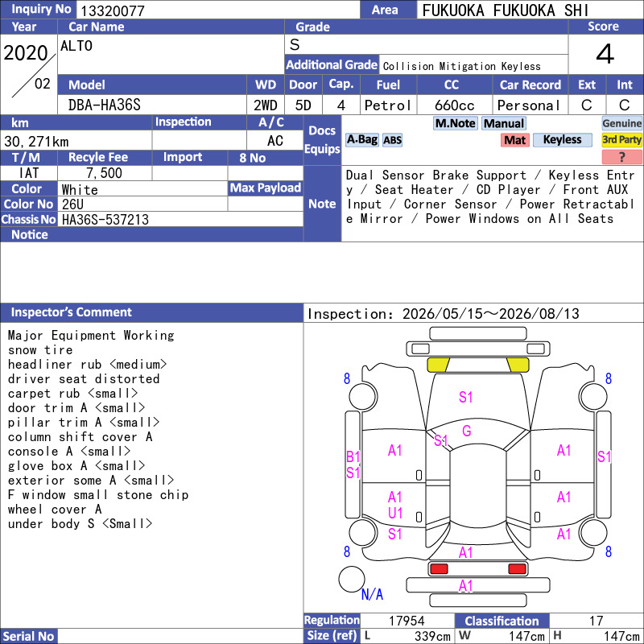The height and width of the screenshot is (644, 644).
Task: Click the comment 'headliner rub <medium>'
Action: click(x=88, y=365)
